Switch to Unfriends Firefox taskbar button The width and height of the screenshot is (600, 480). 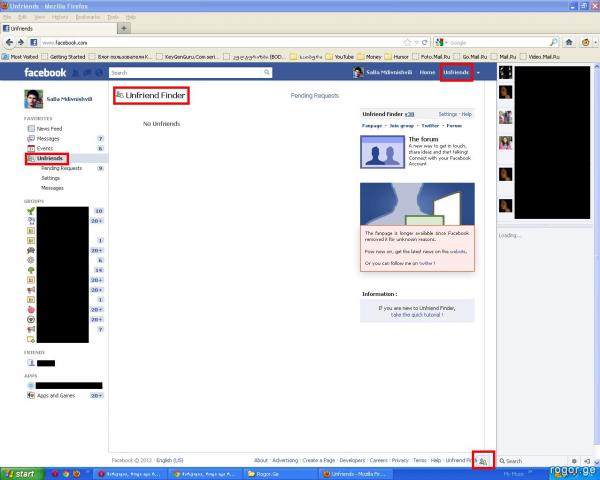(x=356, y=474)
